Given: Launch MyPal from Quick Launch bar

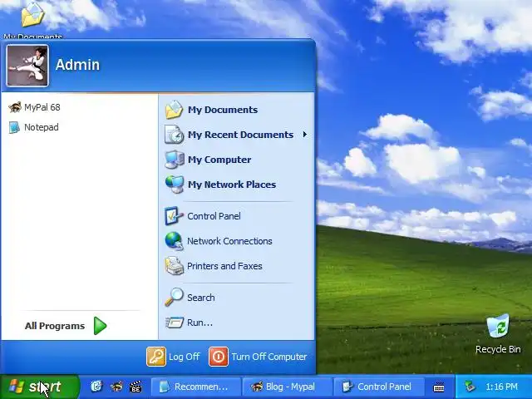Looking at the screenshot, I should (116, 387).
